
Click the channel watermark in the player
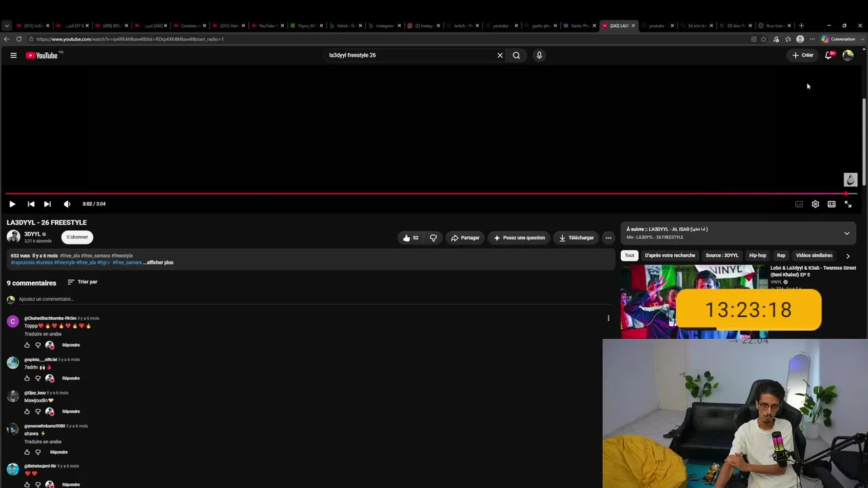click(850, 180)
